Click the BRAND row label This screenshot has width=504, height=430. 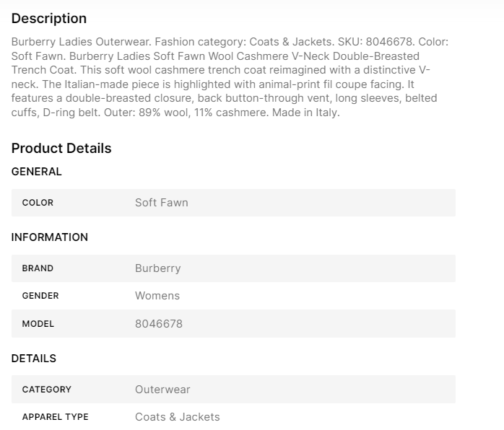coord(38,268)
